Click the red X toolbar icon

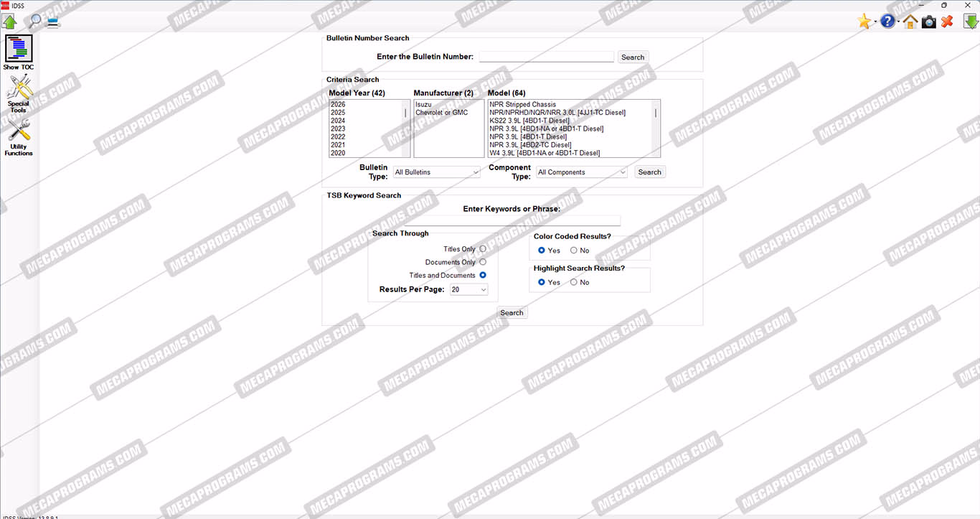click(x=947, y=22)
